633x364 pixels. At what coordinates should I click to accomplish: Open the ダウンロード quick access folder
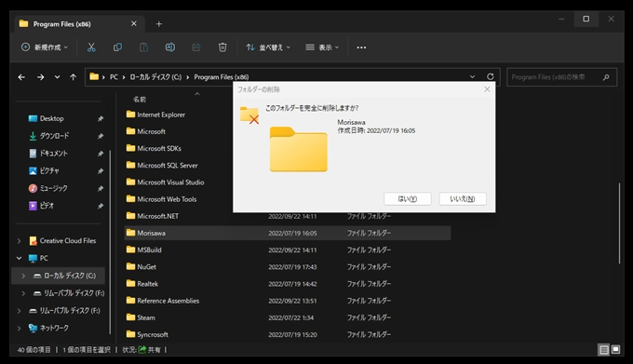click(48, 136)
